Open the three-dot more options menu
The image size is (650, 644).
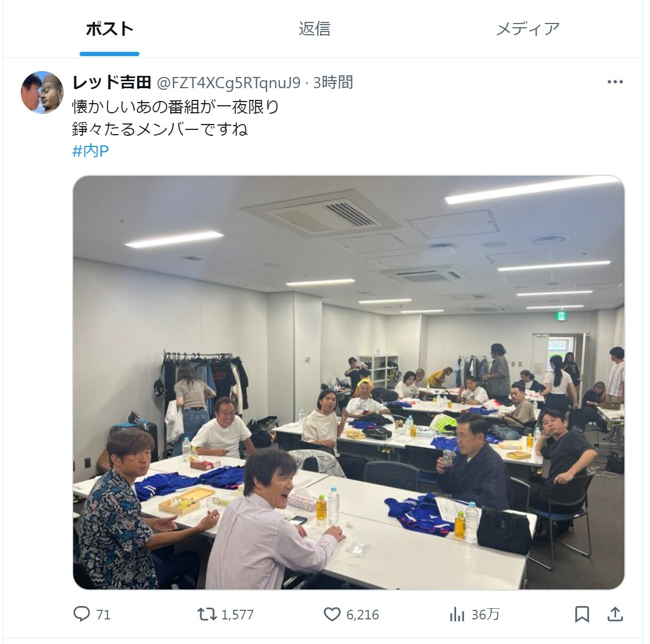[x=615, y=82]
